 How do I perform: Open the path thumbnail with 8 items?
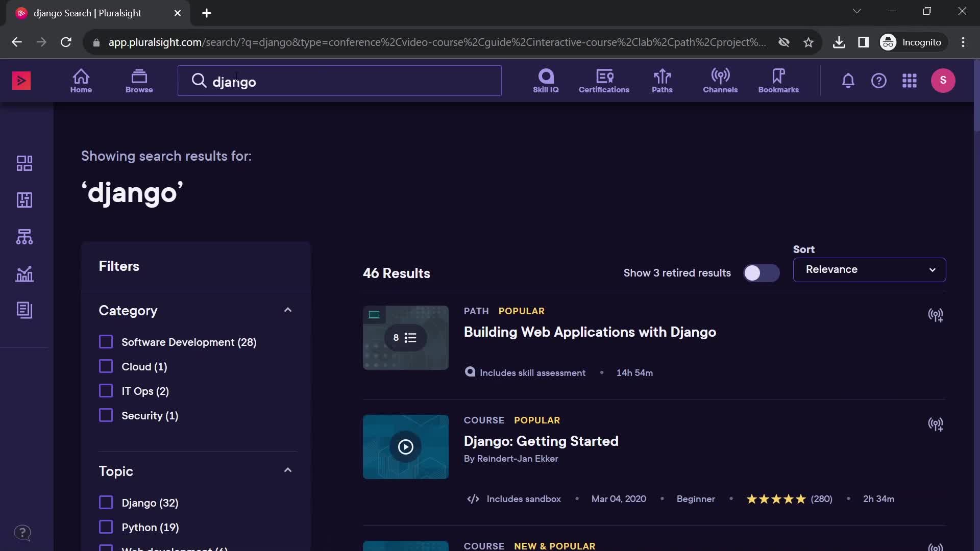[405, 338]
